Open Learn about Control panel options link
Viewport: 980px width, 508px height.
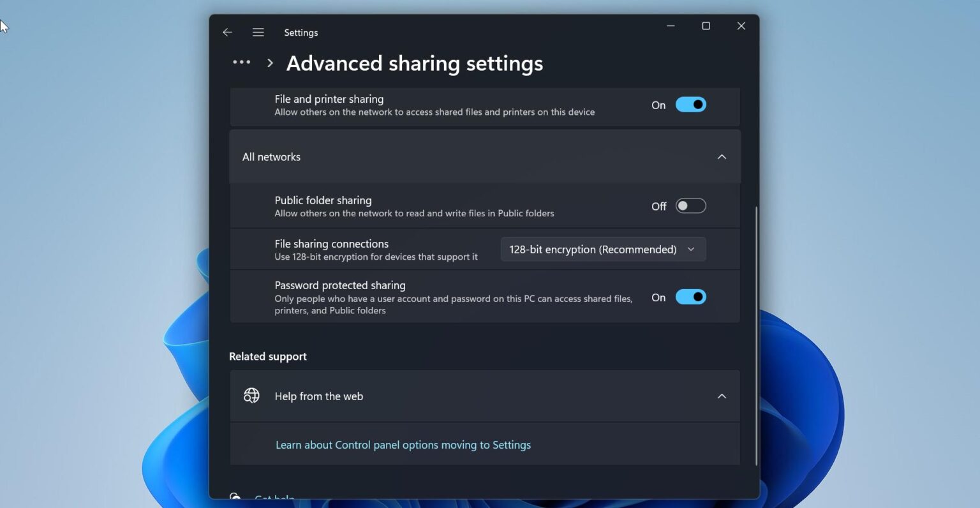[403, 445]
